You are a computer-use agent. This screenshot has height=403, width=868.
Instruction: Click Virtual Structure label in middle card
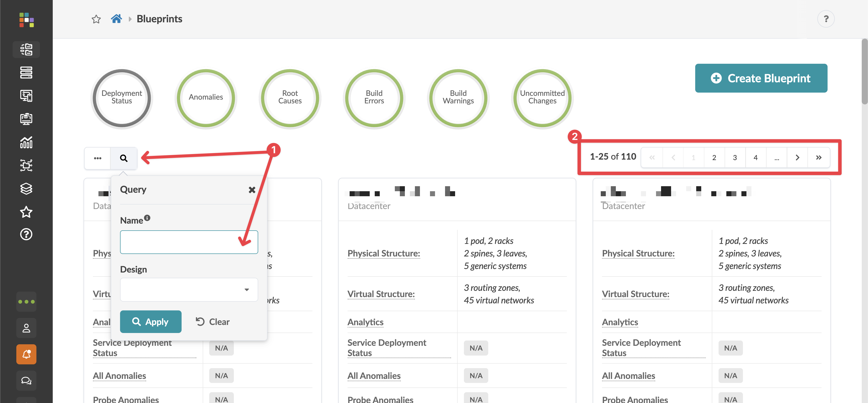tap(381, 294)
